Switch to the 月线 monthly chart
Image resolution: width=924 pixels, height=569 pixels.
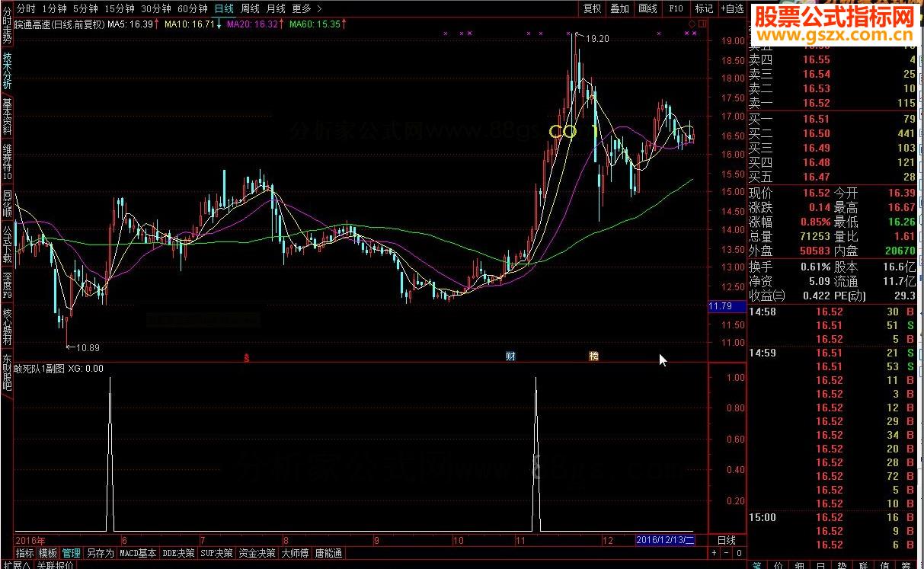click(276, 8)
